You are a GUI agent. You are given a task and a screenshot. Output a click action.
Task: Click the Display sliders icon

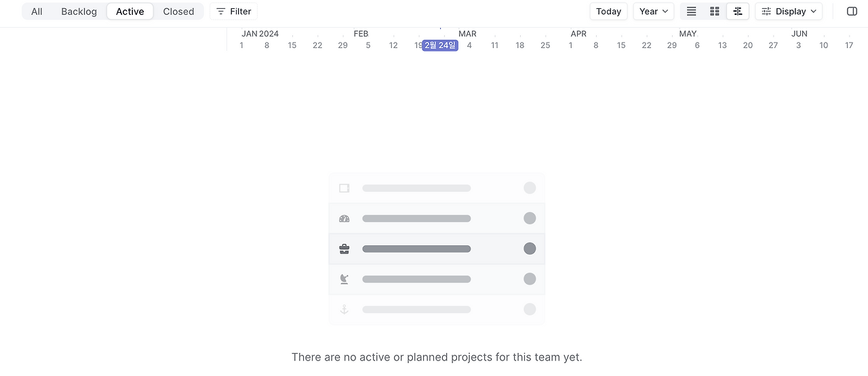pyautogui.click(x=766, y=12)
